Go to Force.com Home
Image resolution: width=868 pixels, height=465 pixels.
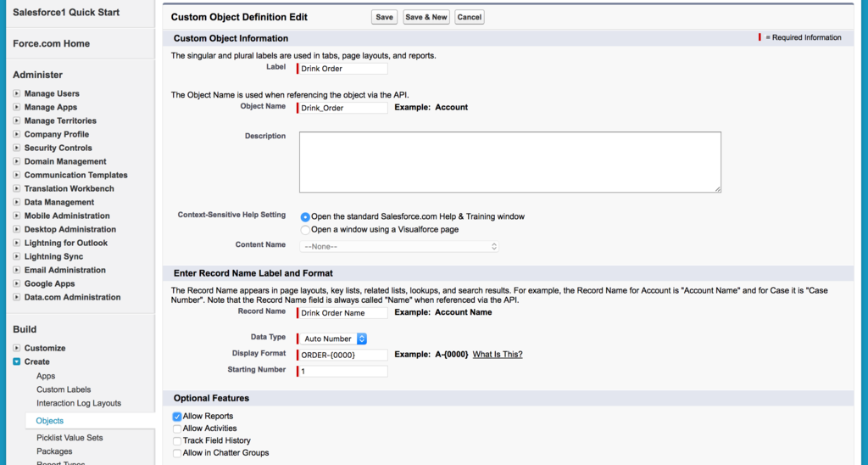tap(52, 43)
